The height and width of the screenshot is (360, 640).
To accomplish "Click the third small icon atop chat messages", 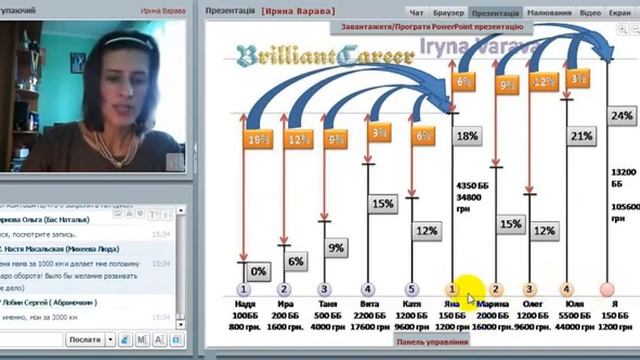I will tap(140, 213).
